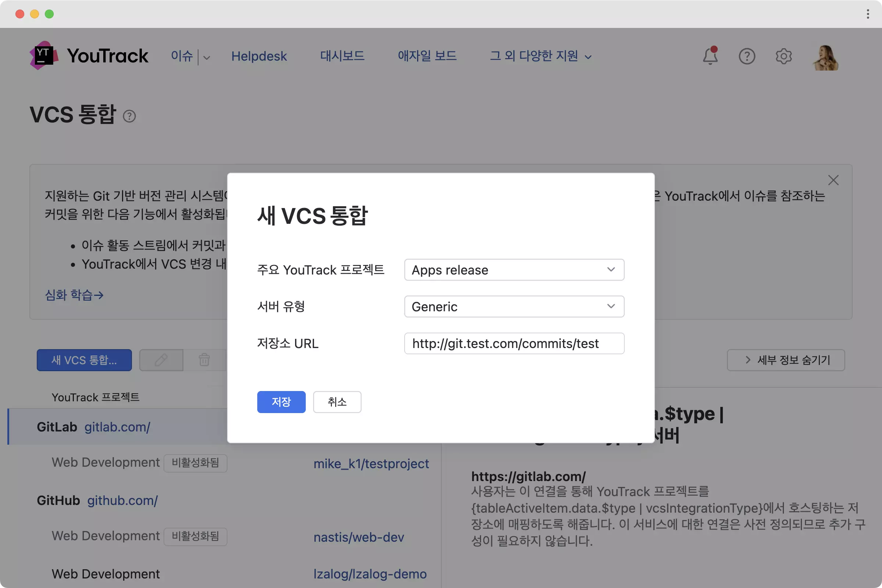Expand the 이슈 dropdown arrow
Viewport: 882px width, 588px height.
[x=207, y=57]
